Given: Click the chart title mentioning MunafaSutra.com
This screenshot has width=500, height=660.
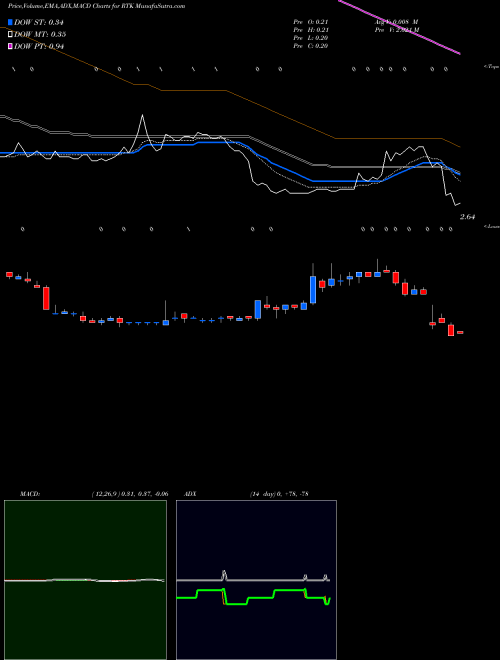Looking at the screenshot, I should click(x=96, y=6).
